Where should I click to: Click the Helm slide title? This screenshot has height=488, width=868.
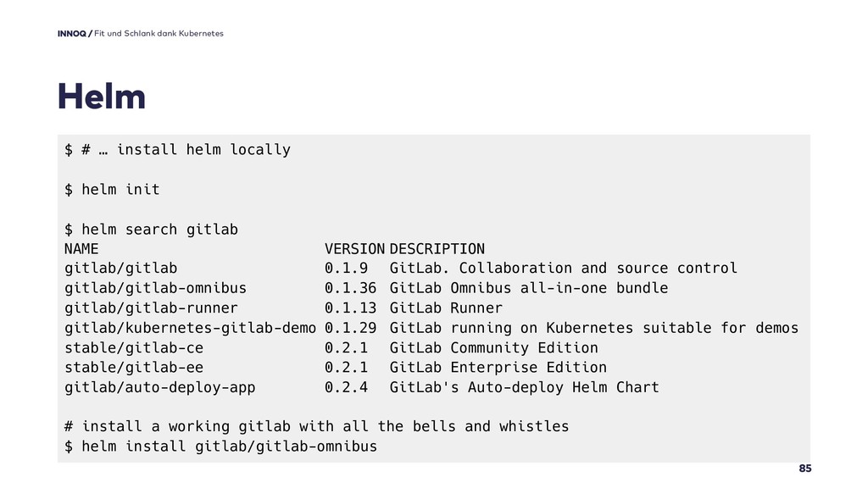102,97
